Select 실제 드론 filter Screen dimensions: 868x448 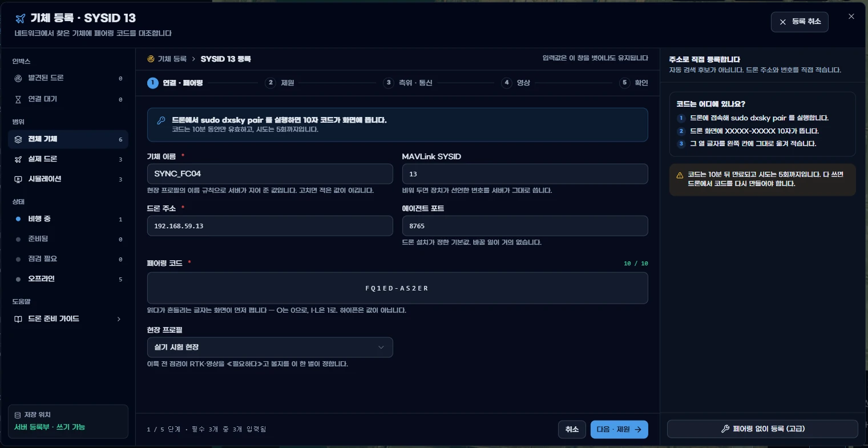tap(68, 159)
